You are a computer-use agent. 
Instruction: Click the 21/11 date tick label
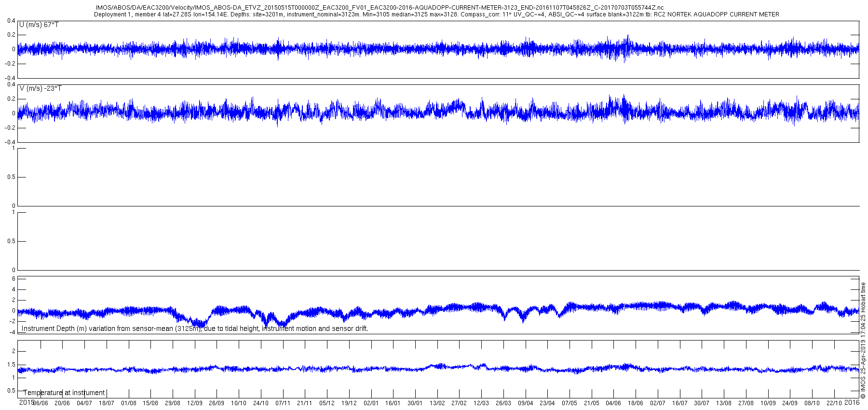[x=305, y=403]
